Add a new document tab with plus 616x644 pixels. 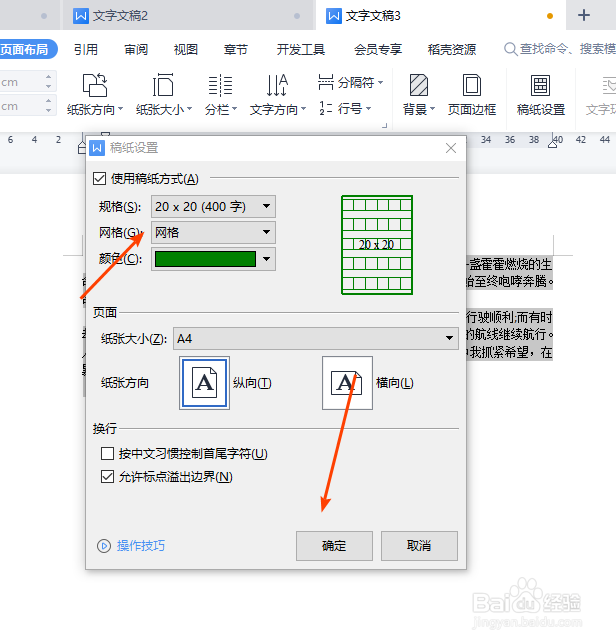pos(584,15)
